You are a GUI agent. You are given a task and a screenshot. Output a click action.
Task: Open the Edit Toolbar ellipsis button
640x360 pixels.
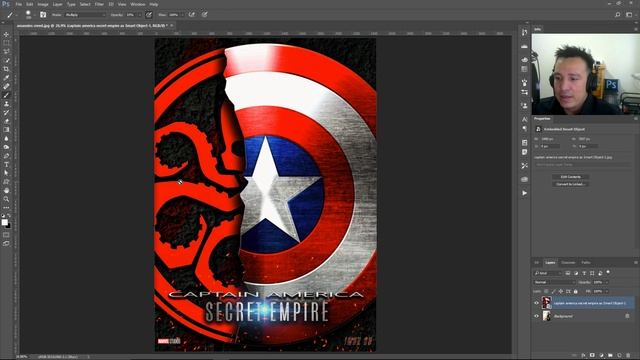click(6, 208)
